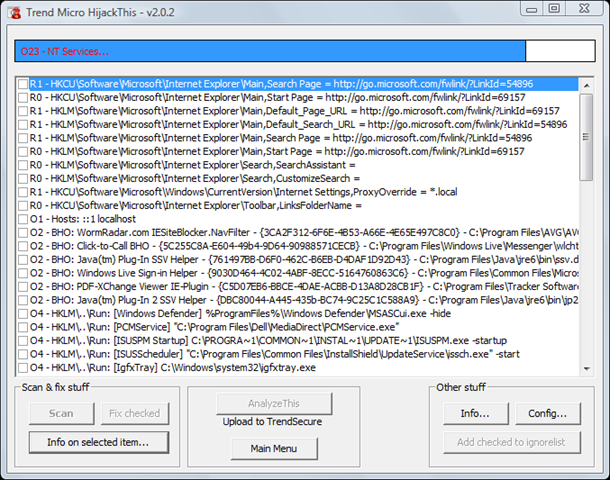Click the Upload to TrendSecure label
The width and height of the screenshot is (610, 480).
(272, 422)
